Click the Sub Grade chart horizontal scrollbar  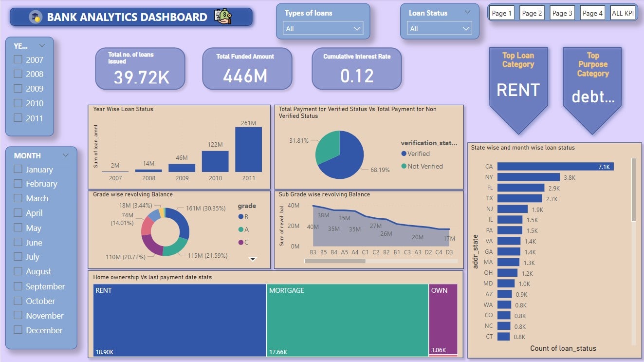pos(335,261)
